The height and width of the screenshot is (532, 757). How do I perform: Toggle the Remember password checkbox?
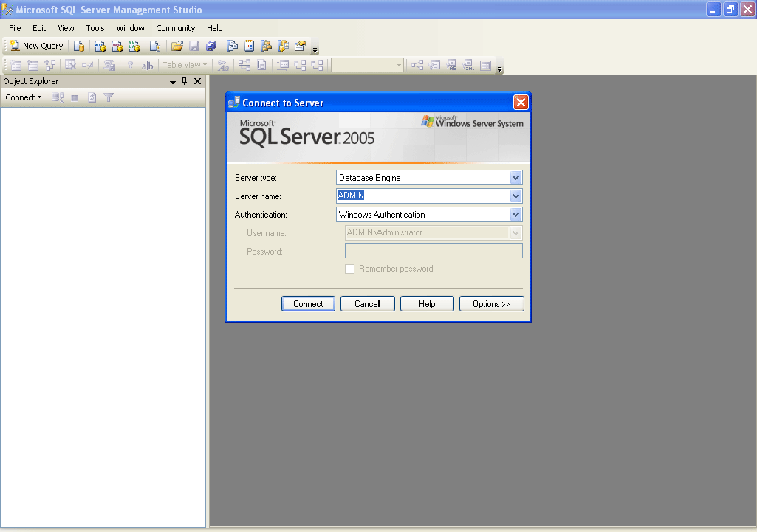tap(349, 269)
